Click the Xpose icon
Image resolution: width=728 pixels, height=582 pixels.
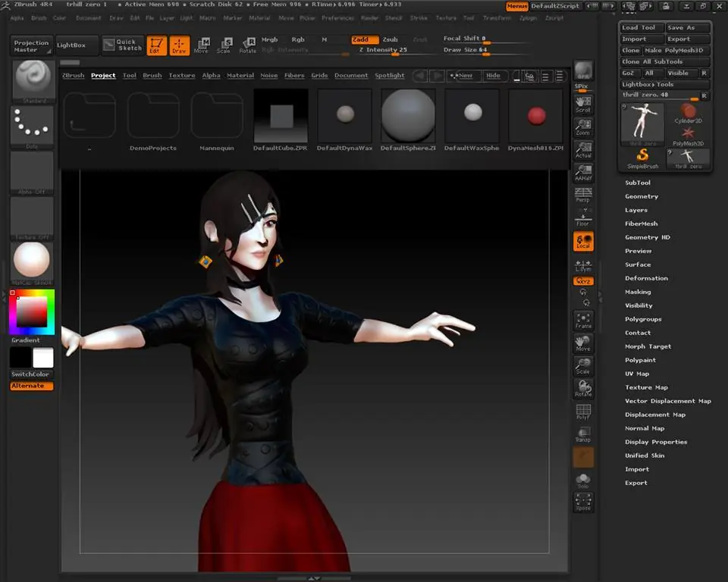coord(583,502)
